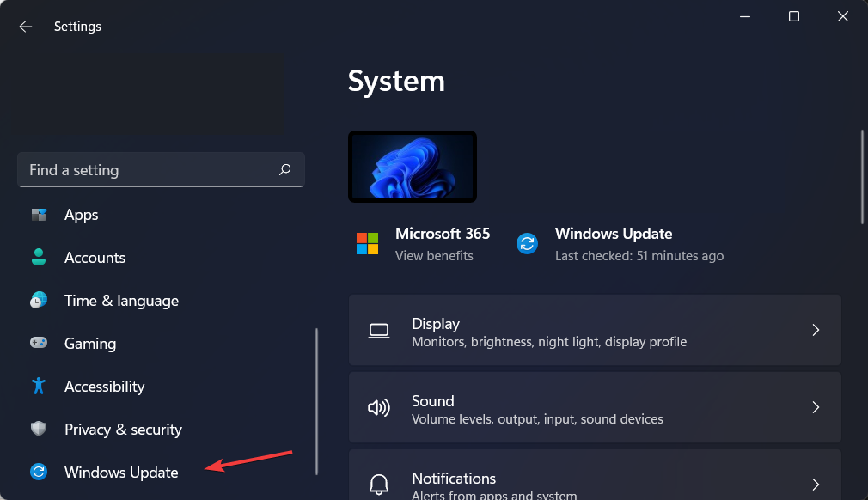
Task: Click the desktop wallpaper preview thumbnail
Action: tap(413, 166)
